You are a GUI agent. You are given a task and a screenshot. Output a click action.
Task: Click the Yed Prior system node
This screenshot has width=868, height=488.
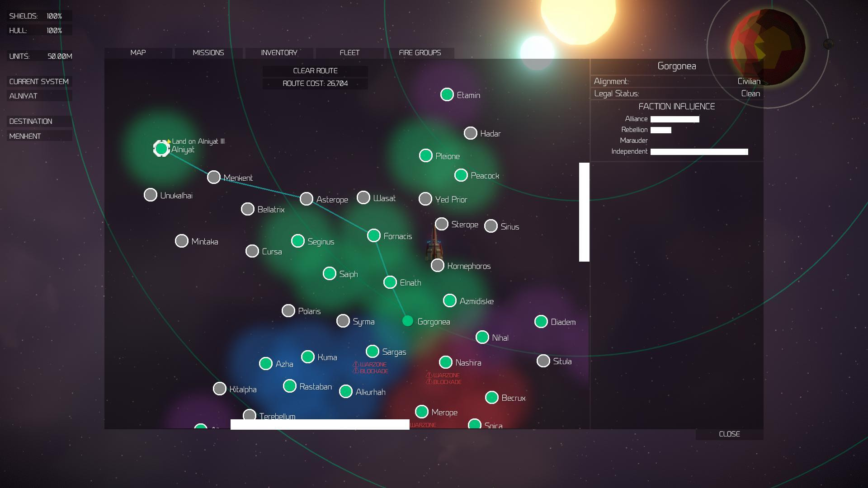click(425, 199)
